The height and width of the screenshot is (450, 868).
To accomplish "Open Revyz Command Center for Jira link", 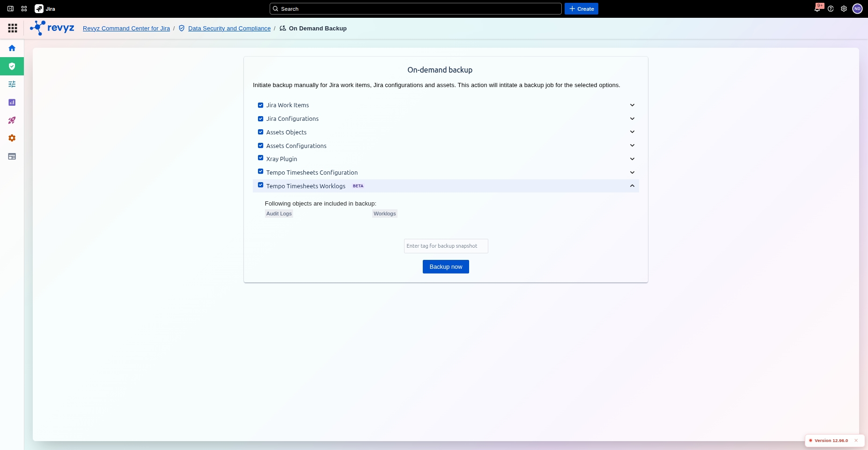I will (126, 29).
